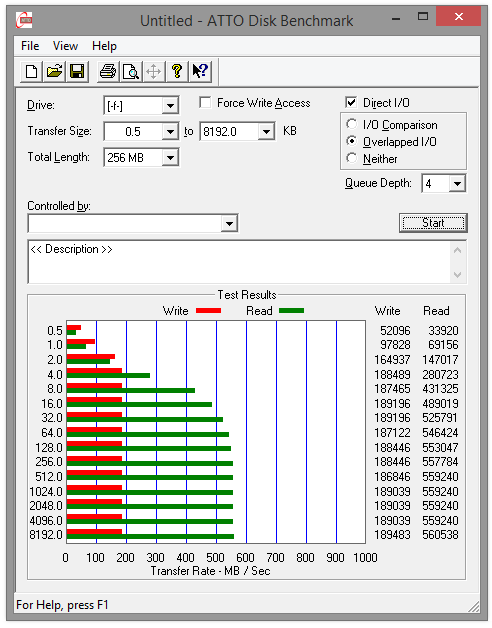
Task: Click the New document toolbar icon
Action: (31, 72)
